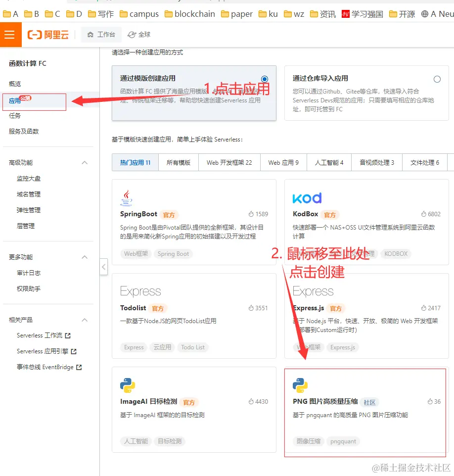Switch to Web 应用 9 tab

pos(283,163)
